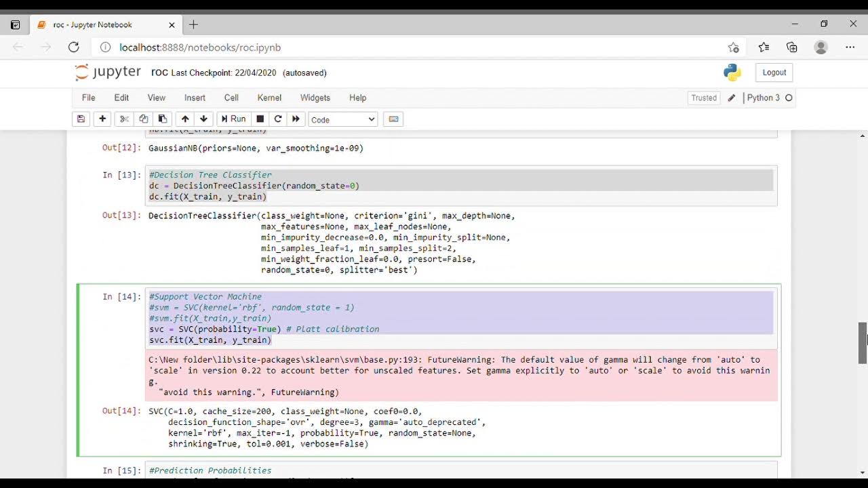Image resolution: width=868 pixels, height=488 pixels.
Task: Click the In [14]: prompt label
Action: coord(121,297)
